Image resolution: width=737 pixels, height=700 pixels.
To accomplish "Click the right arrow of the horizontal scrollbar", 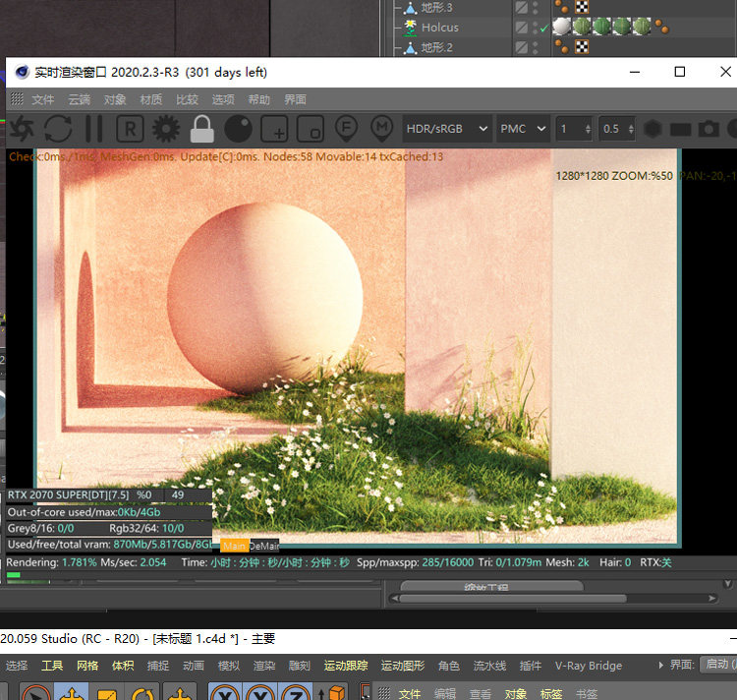I will click(x=712, y=599).
